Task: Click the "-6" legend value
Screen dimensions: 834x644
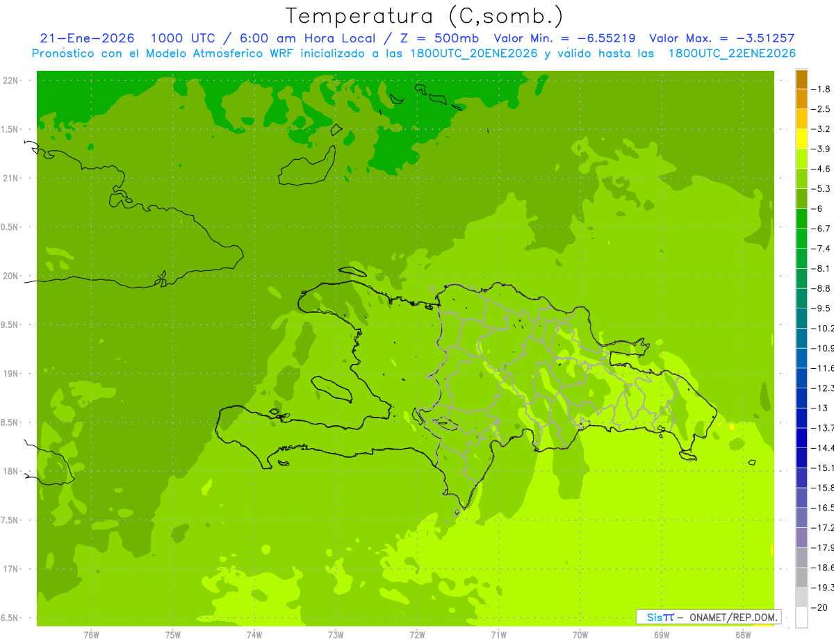Action: tap(817, 209)
